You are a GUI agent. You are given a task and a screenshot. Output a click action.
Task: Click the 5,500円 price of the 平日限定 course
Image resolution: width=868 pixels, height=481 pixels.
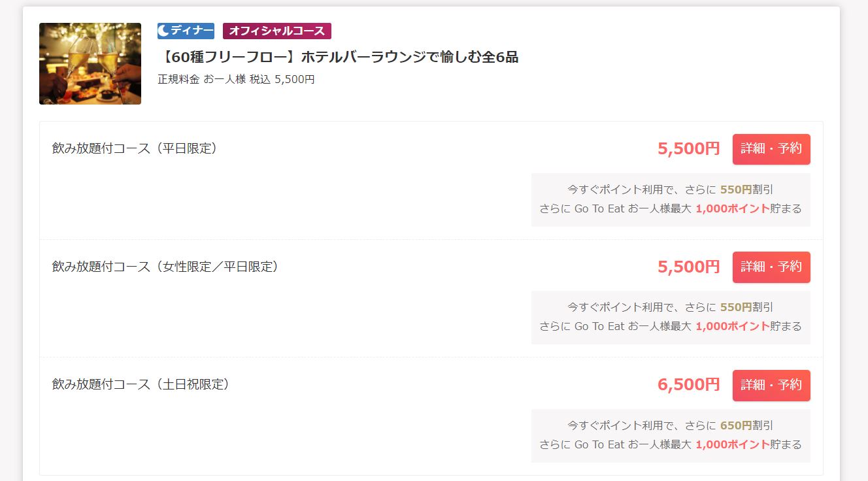[688, 149]
